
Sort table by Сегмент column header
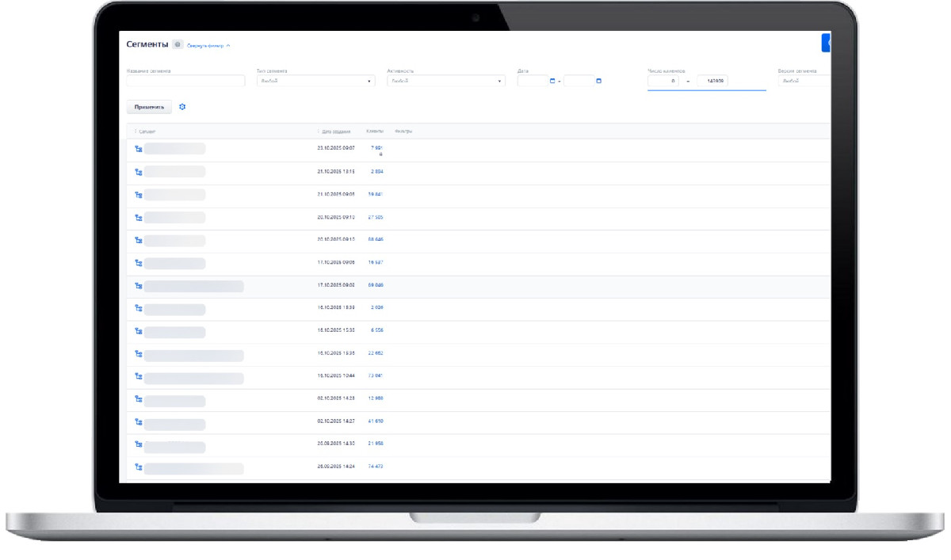[147, 131]
